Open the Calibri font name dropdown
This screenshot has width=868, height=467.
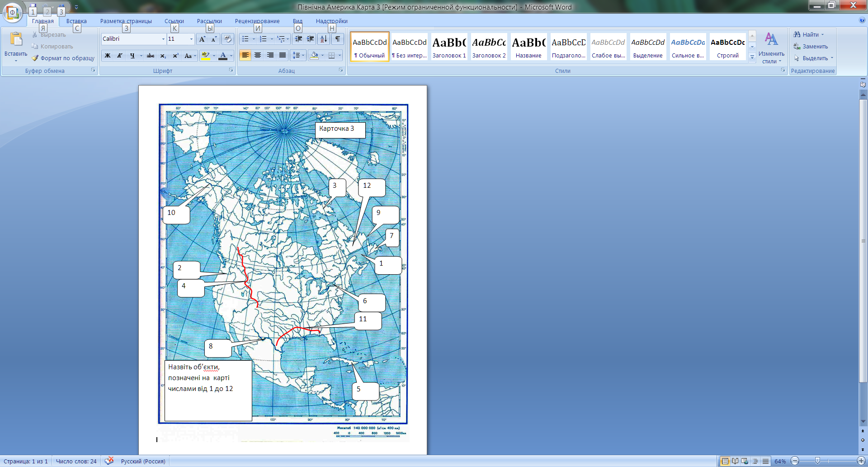[x=163, y=39]
